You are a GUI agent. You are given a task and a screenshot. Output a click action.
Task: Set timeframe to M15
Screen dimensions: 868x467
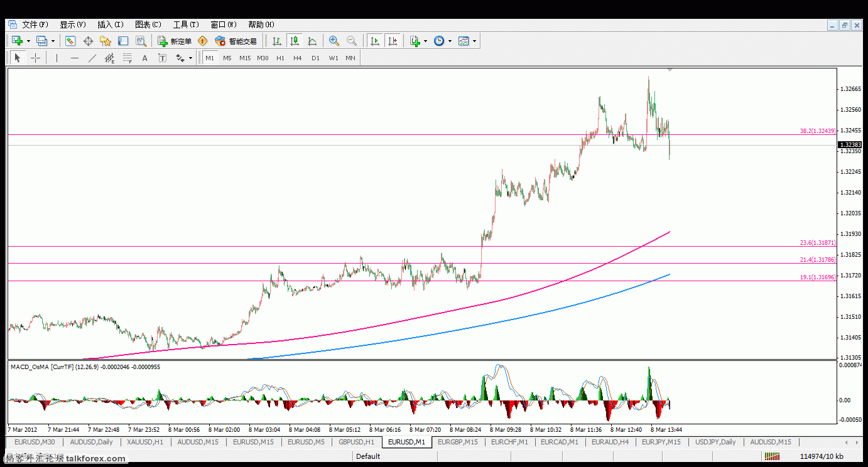pos(245,58)
